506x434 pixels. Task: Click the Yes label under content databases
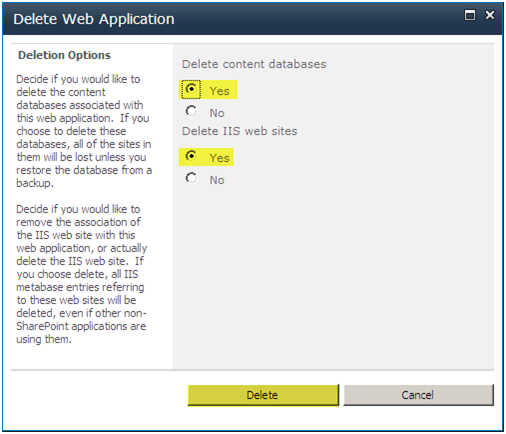click(219, 91)
